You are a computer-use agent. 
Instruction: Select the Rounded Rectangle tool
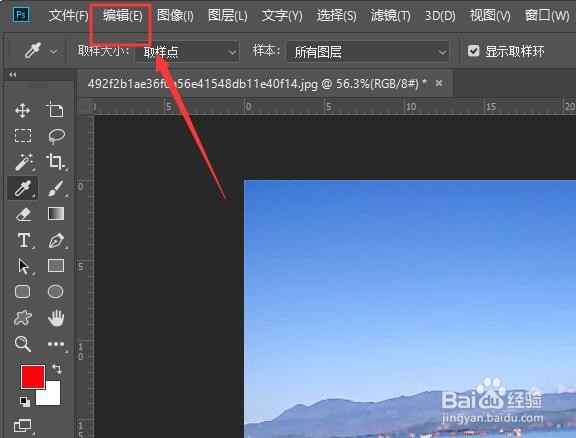tap(22, 292)
